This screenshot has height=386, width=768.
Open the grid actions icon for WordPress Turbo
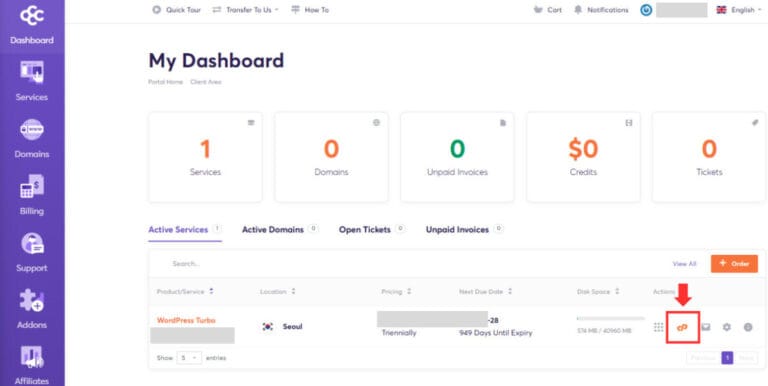click(x=659, y=327)
